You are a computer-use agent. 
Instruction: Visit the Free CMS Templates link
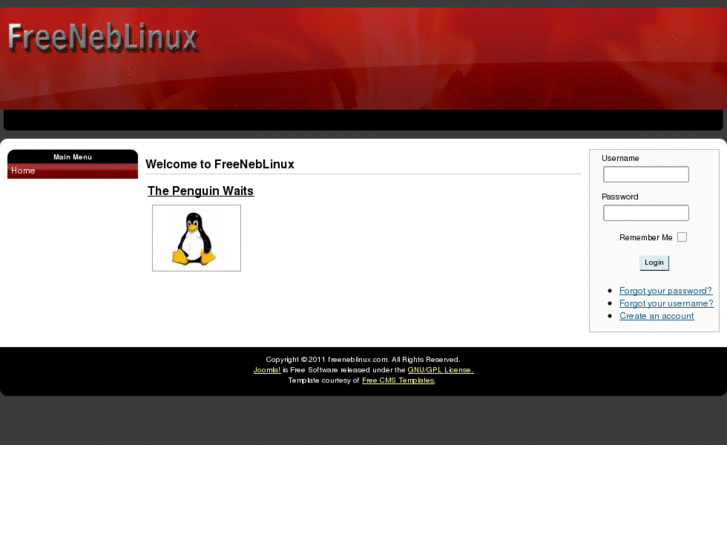[398, 380]
